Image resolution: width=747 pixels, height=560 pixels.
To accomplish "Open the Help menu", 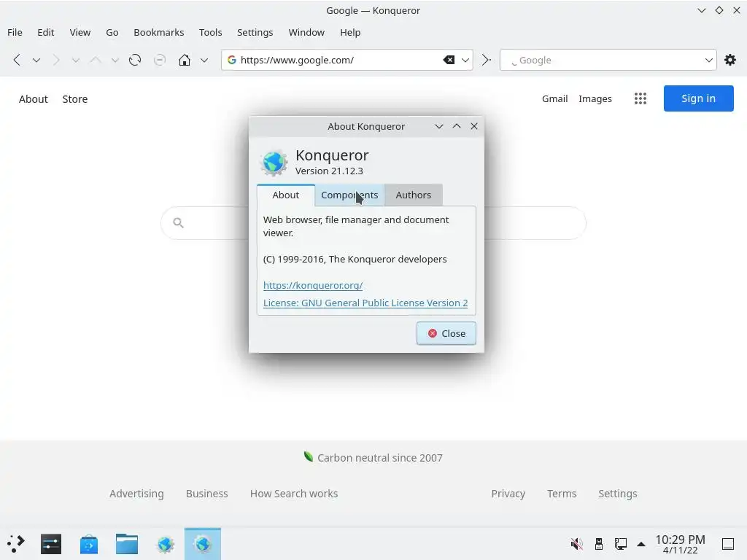I will coord(350,32).
